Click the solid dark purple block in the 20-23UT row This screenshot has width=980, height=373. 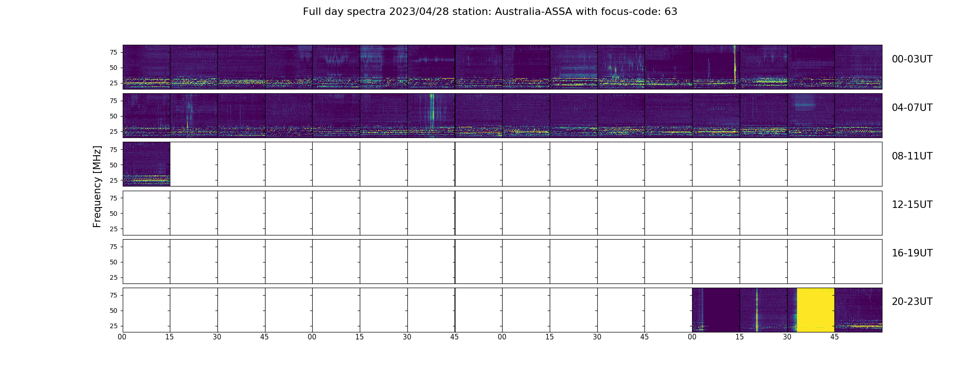[721, 310]
